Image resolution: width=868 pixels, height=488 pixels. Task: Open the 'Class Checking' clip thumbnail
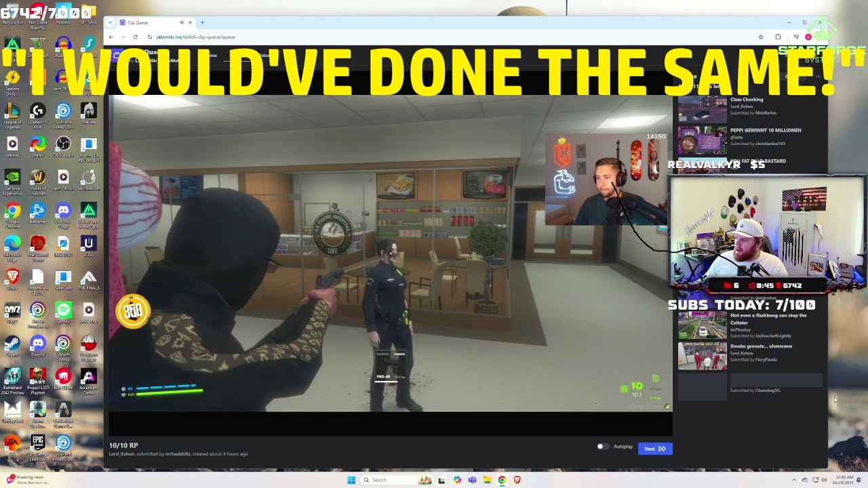point(703,108)
